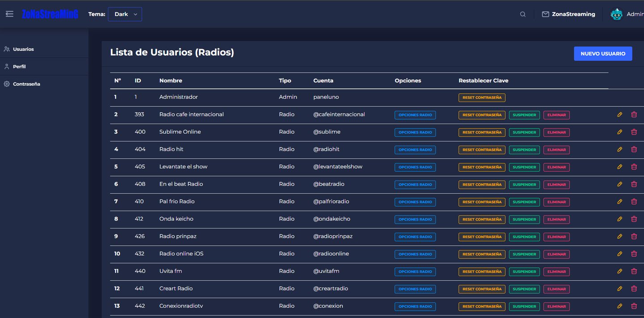Open Opciones Radio for Sublime Online
Viewport: 644px width, 318px height.
tap(415, 132)
